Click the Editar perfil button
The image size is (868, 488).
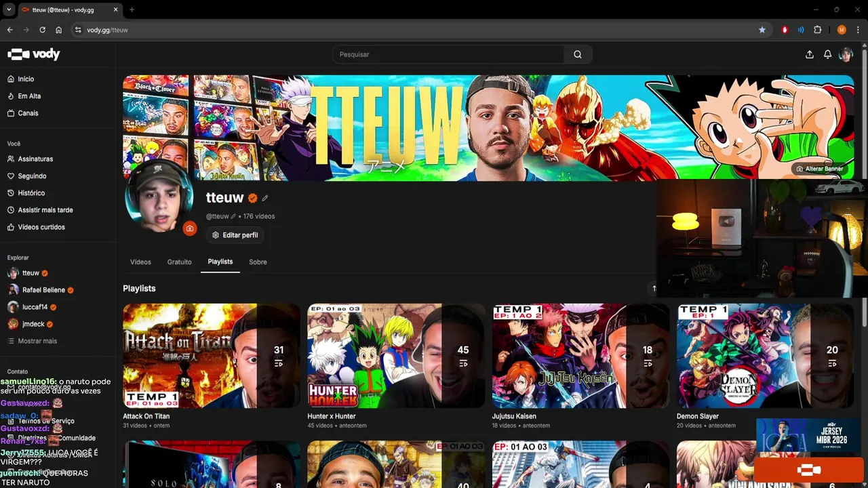(x=235, y=235)
